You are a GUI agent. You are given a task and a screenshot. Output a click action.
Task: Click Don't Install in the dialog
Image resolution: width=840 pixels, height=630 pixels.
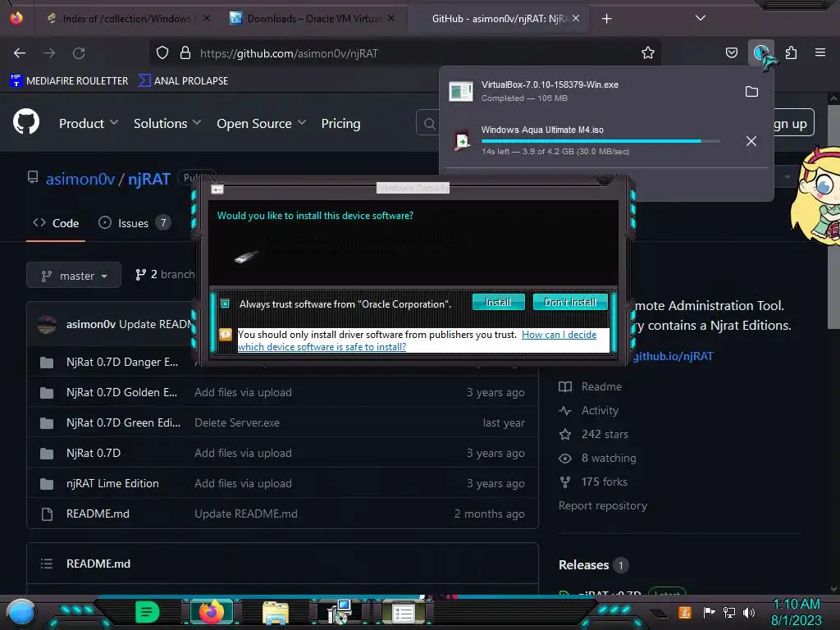[x=570, y=302]
